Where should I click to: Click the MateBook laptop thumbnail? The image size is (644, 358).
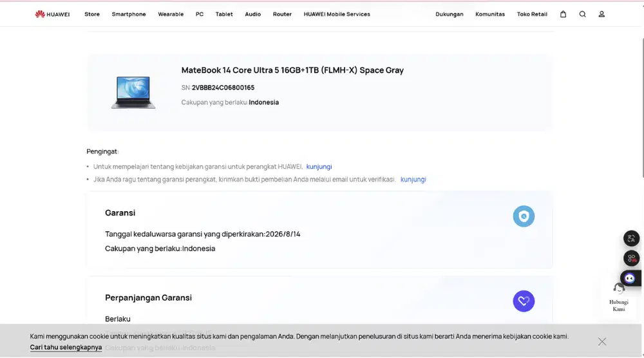tap(133, 92)
